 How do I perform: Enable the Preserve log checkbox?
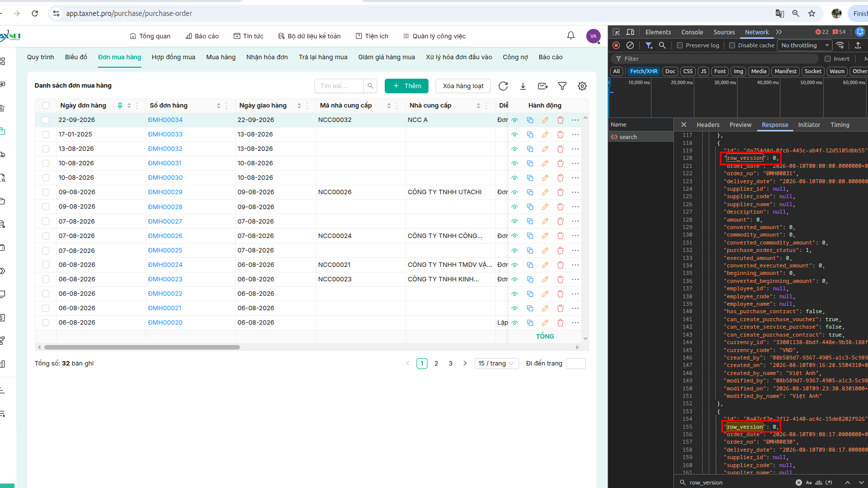pos(680,45)
